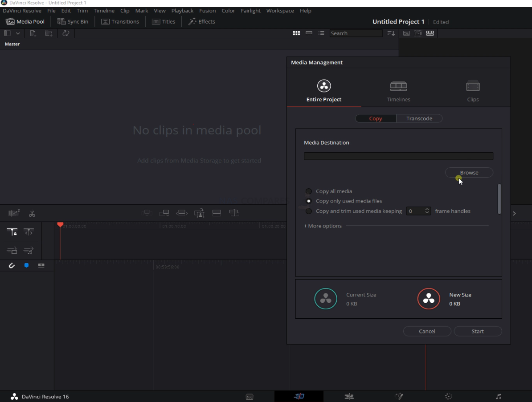Image resolution: width=532 pixels, height=402 pixels.
Task: Click the ripple overwrite icon
Action: tap(182, 213)
